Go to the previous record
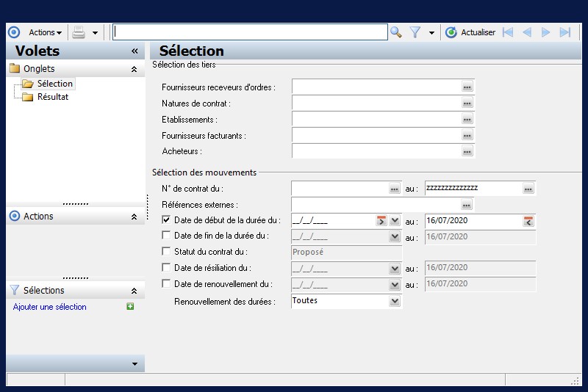Screen dimensions: 588x392 click(527, 32)
